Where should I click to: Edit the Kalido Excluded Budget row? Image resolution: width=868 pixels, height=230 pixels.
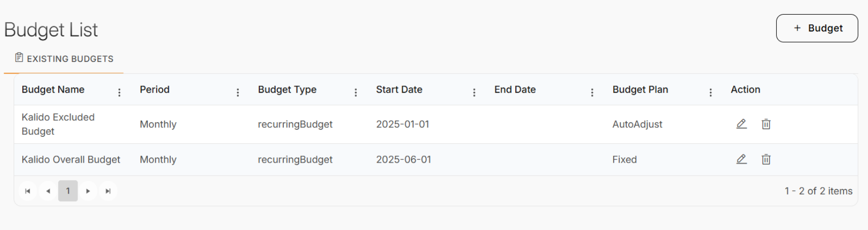tap(741, 124)
